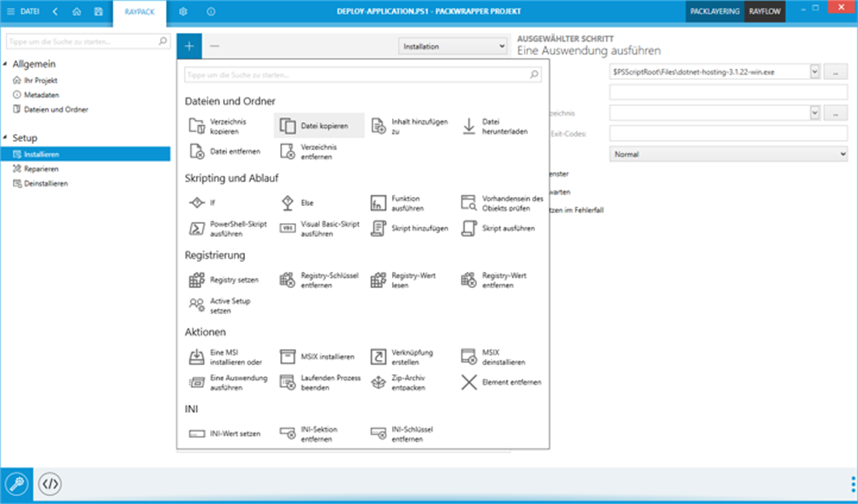Select the Active Setup setzen action
The height and width of the screenshot is (504, 858).
point(227,305)
